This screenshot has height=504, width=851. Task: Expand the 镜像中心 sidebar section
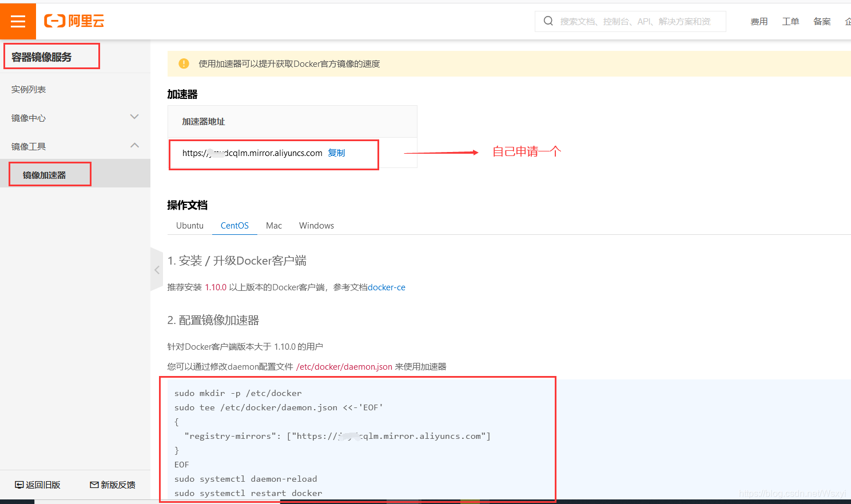75,118
